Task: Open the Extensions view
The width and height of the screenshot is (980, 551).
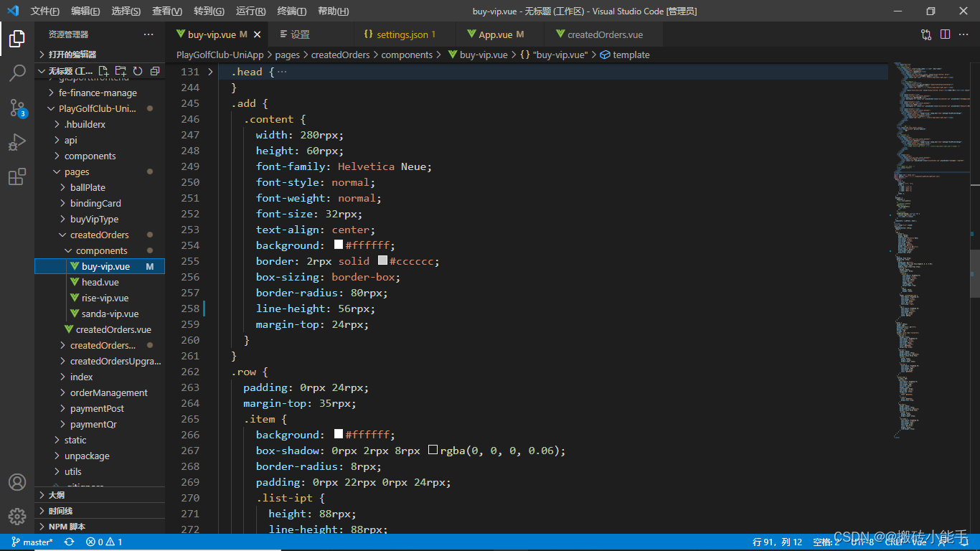Action: (x=17, y=176)
